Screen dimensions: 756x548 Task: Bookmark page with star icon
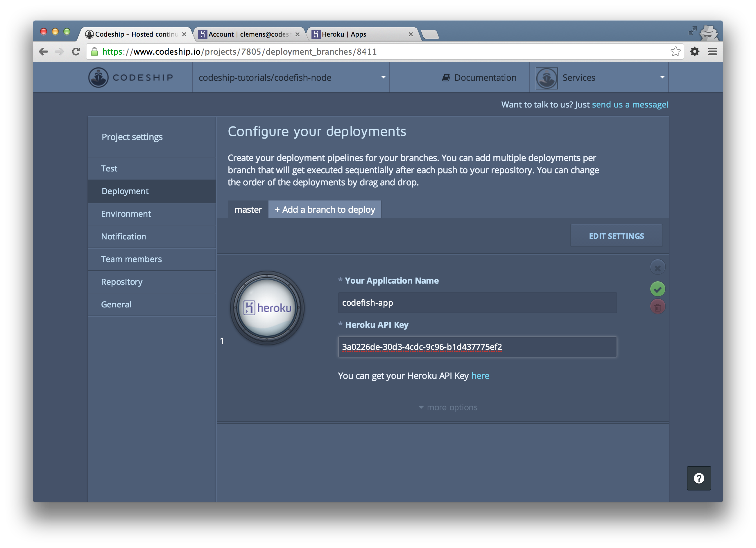[x=675, y=52]
